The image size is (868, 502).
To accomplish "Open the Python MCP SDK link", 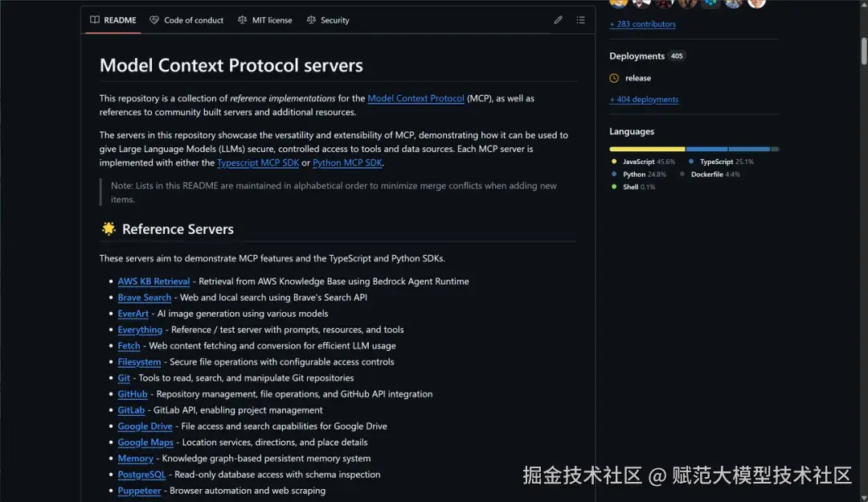I will pos(347,163).
